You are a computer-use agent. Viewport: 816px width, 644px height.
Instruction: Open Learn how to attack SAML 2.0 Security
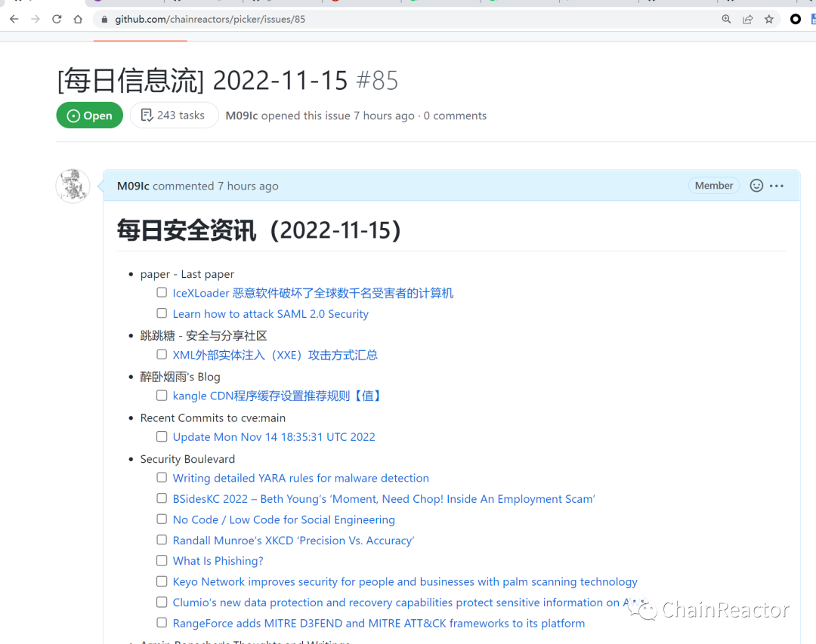270,314
